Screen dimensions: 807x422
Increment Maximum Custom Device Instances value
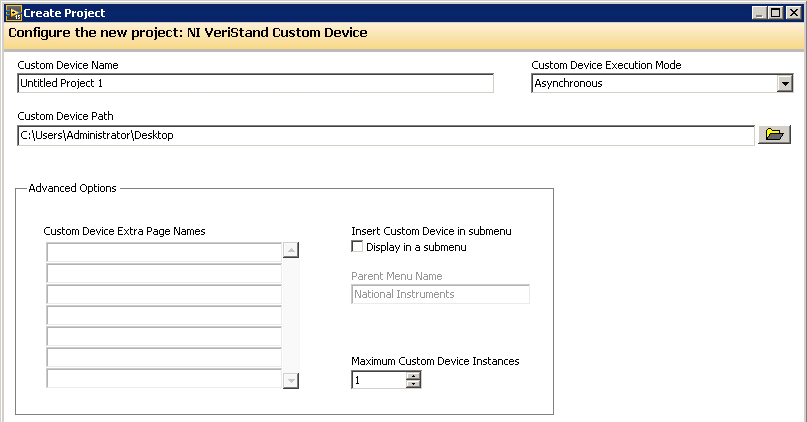(413, 376)
